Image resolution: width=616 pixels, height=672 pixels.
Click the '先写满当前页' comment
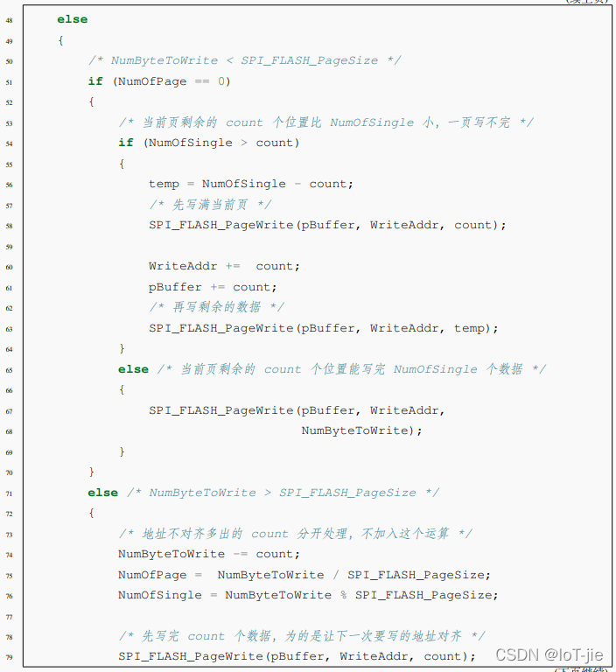(210, 204)
